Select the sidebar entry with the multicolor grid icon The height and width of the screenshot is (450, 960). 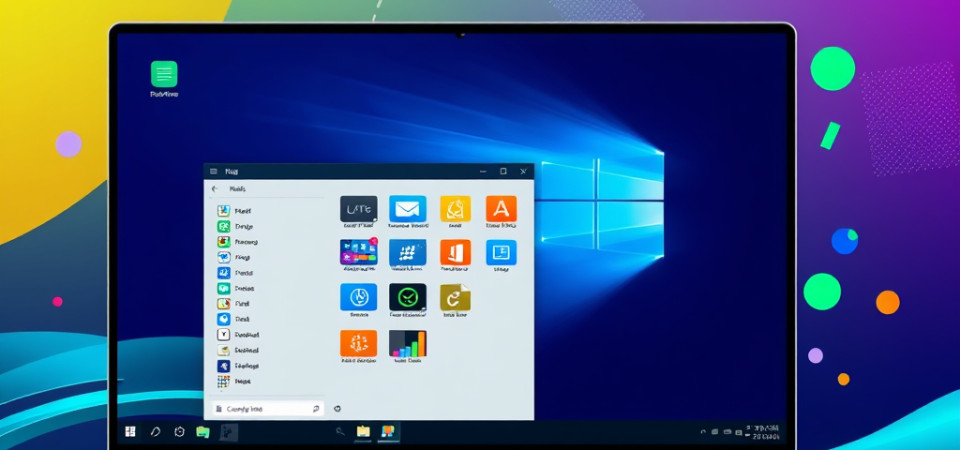pyautogui.click(x=235, y=381)
